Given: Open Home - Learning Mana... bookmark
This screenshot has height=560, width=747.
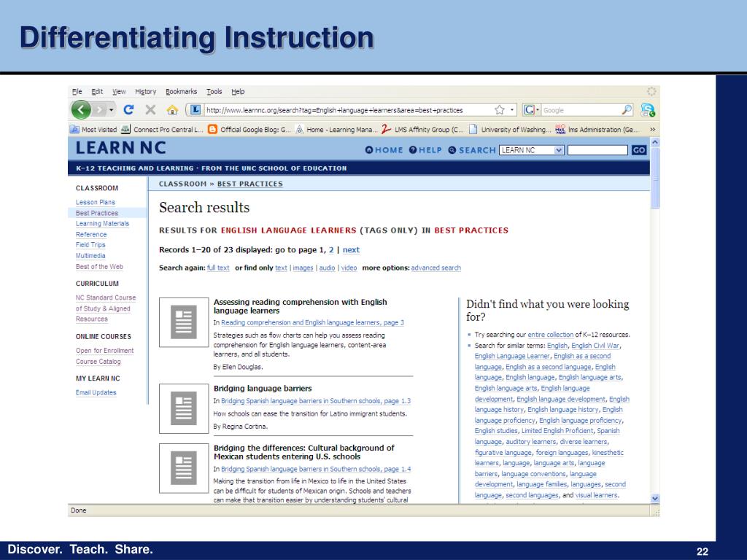Looking at the screenshot, I should tap(336, 129).
